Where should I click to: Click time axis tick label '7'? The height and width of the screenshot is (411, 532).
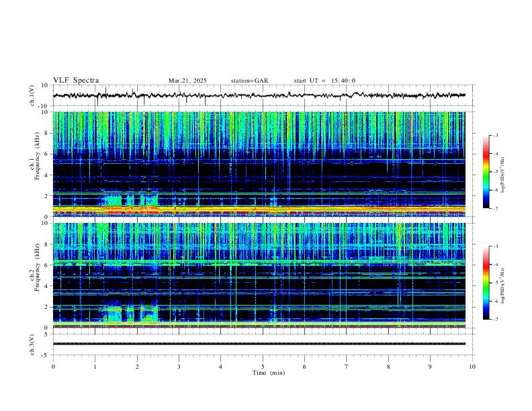(x=347, y=367)
